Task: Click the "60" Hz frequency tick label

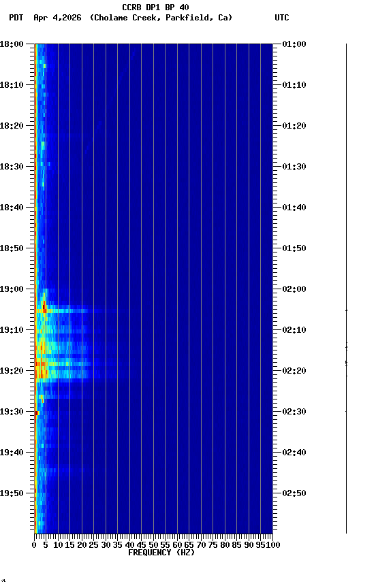Action: click(x=177, y=546)
